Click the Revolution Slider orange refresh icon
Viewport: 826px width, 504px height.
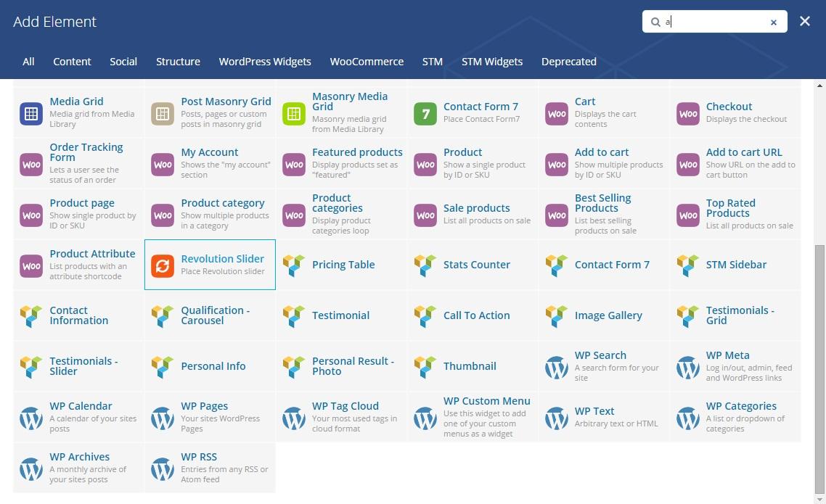coord(163,265)
